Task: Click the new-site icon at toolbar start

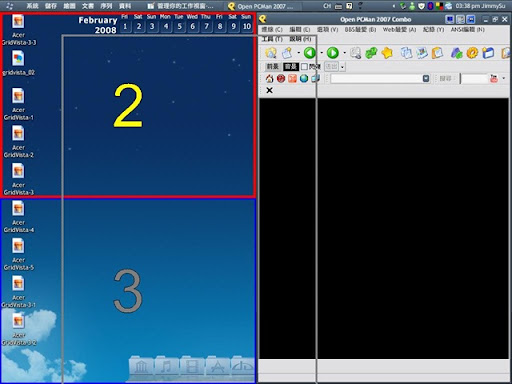Action: pos(271,53)
